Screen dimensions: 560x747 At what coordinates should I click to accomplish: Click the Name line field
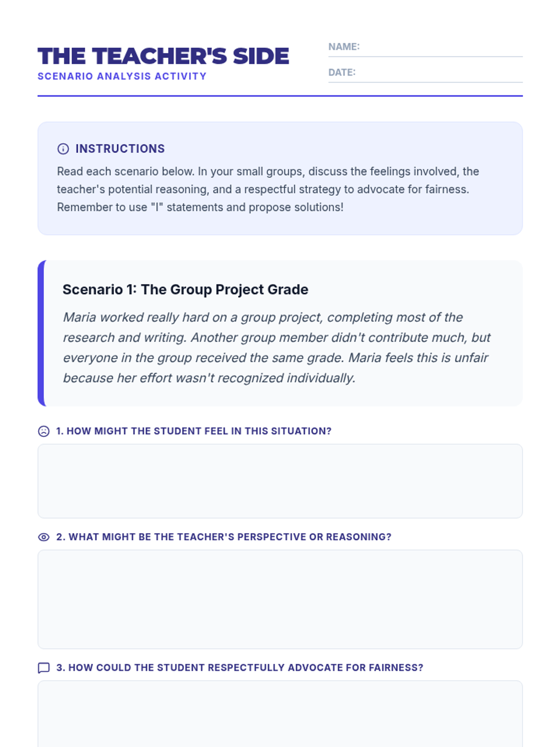coord(425,47)
